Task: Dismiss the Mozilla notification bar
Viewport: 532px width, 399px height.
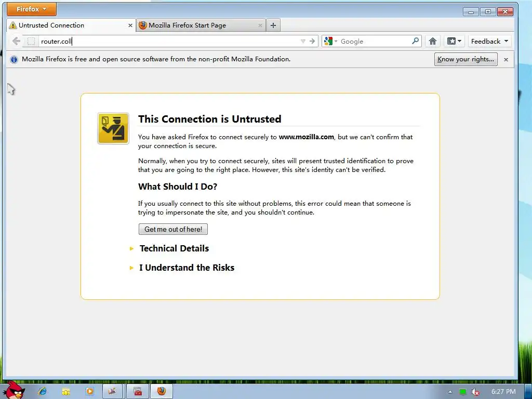Action: coord(506,60)
